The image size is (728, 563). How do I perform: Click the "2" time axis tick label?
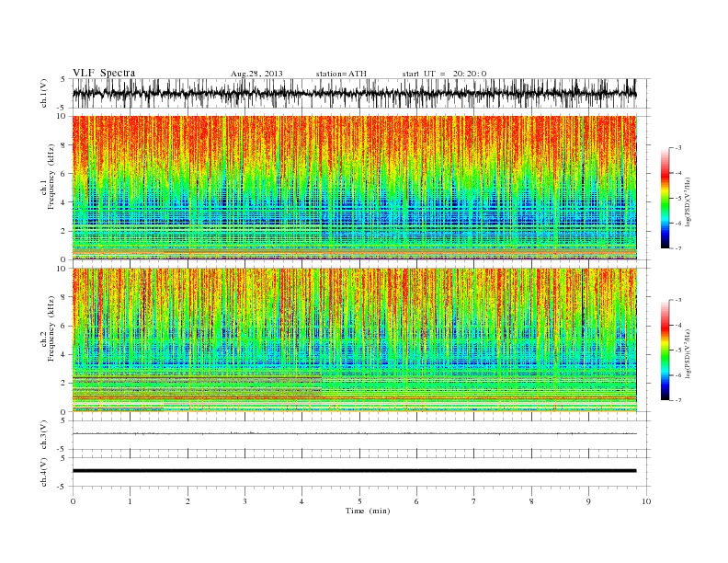point(188,501)
